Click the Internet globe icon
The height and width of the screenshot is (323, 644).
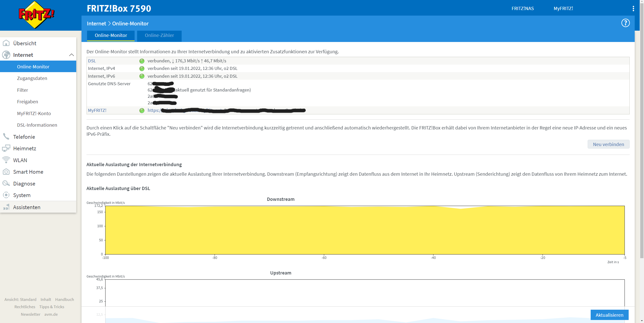click(6, 55)
